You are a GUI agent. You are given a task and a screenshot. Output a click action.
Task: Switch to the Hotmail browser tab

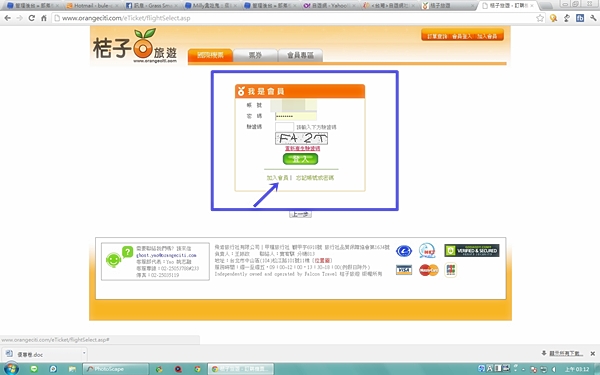92,6
